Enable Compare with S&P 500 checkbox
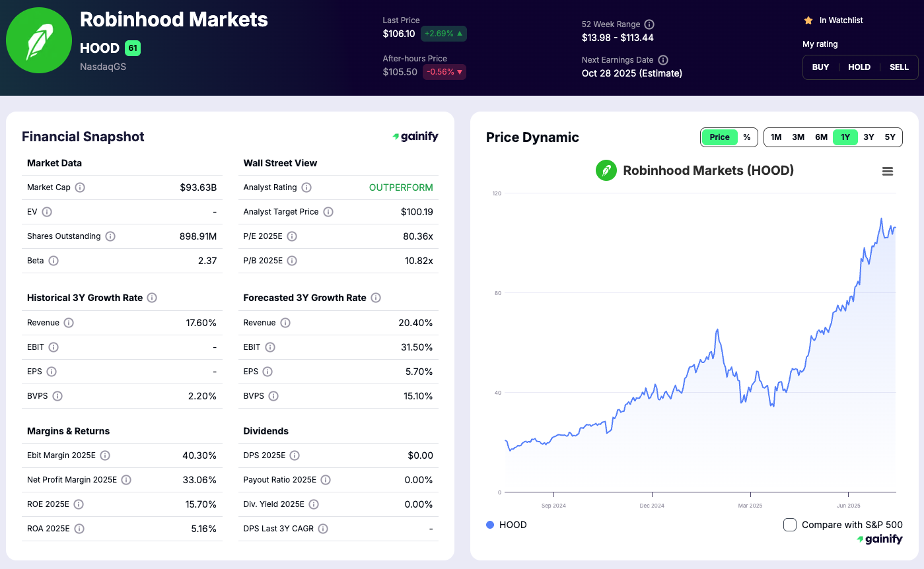Screen dimensions: 924x569 (x=790, y=525)
